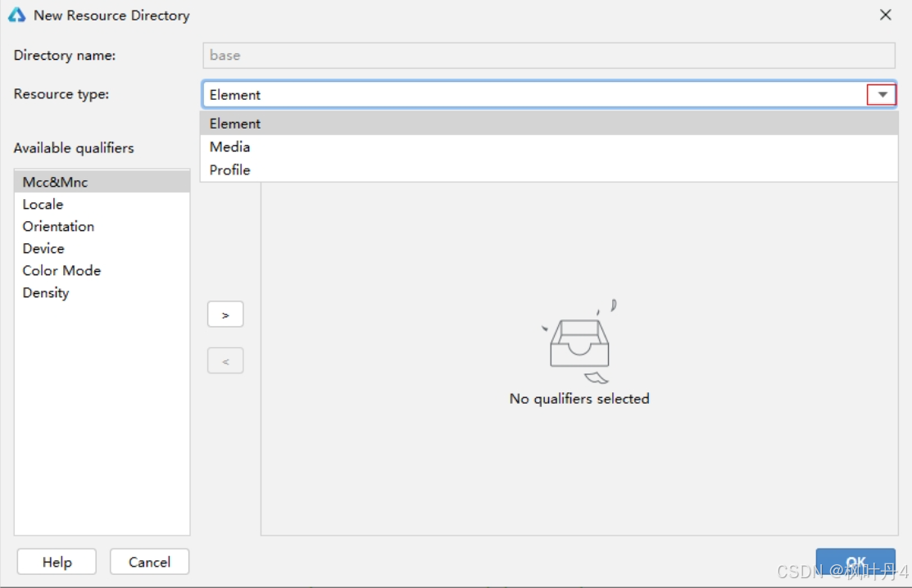The width and height of the screenshot is (912, 588).
Task: Close the New Resource Directory dialog
Action: click(885, 15)
